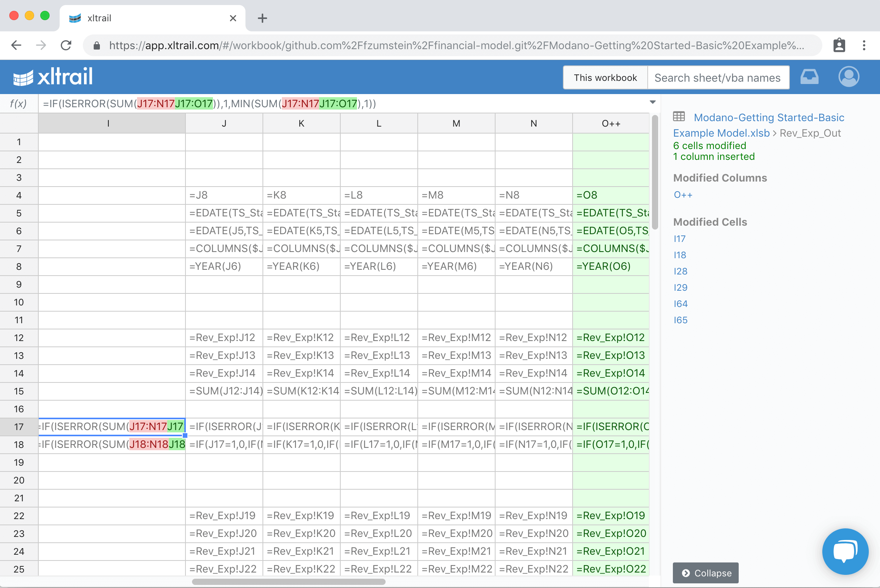
Task: Open the user profile avatar icon
Action: (x=849, y=77)
